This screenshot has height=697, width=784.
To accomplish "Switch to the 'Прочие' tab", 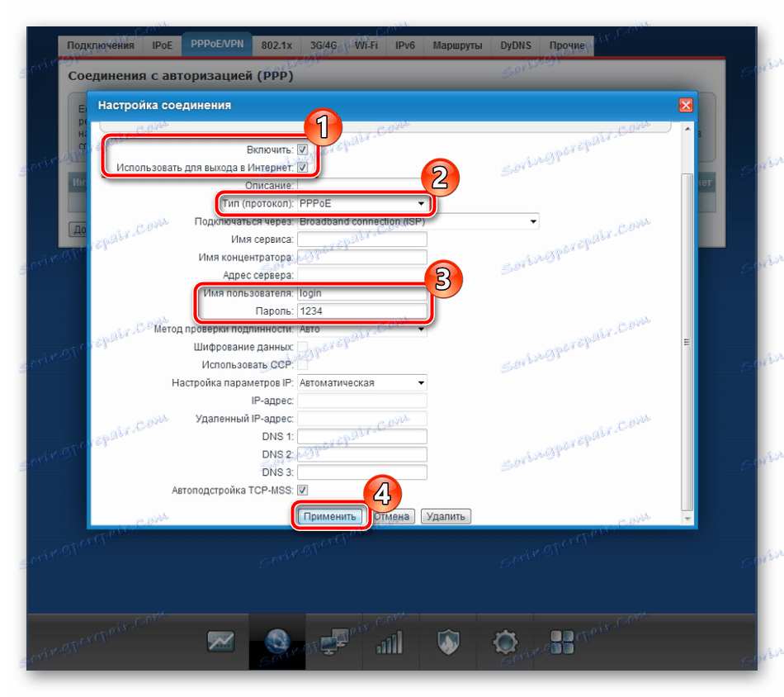I will (567, 45).
